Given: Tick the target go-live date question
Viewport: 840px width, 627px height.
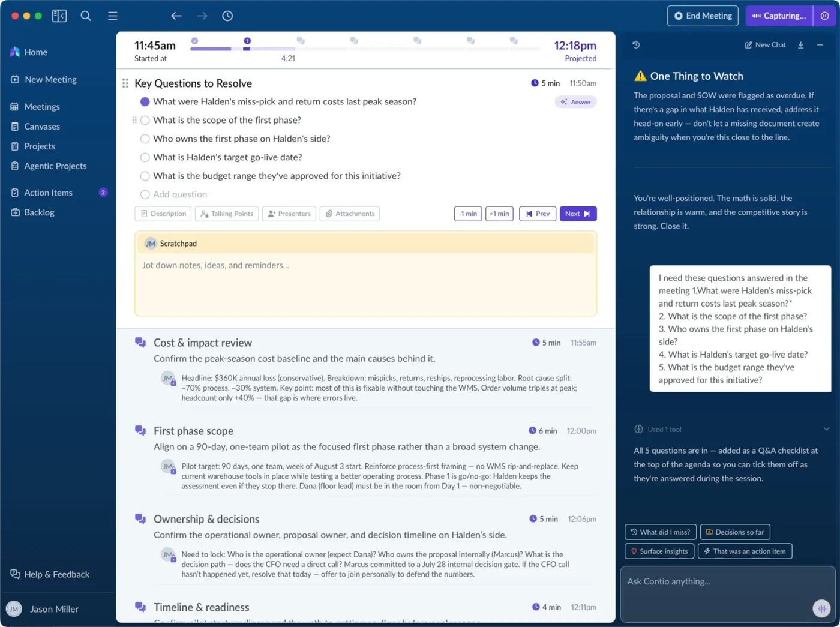Looking at the screenshot, I should pos(145,158).
